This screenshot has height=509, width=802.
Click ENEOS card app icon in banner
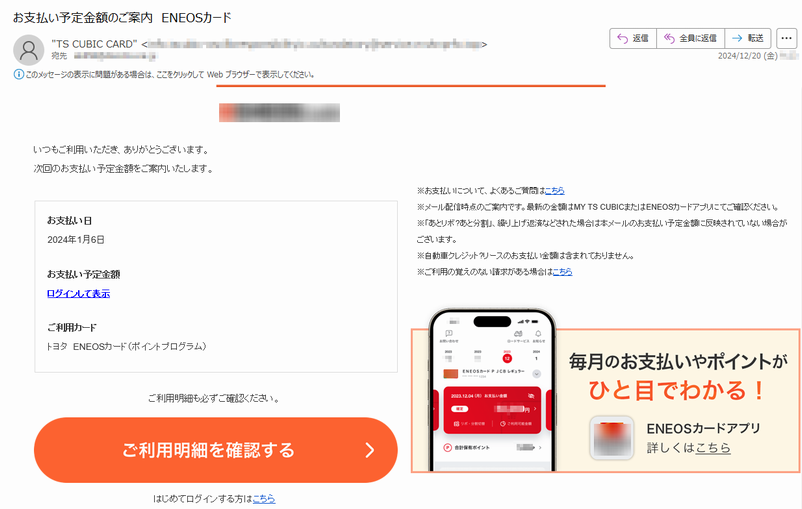[612, 438]
